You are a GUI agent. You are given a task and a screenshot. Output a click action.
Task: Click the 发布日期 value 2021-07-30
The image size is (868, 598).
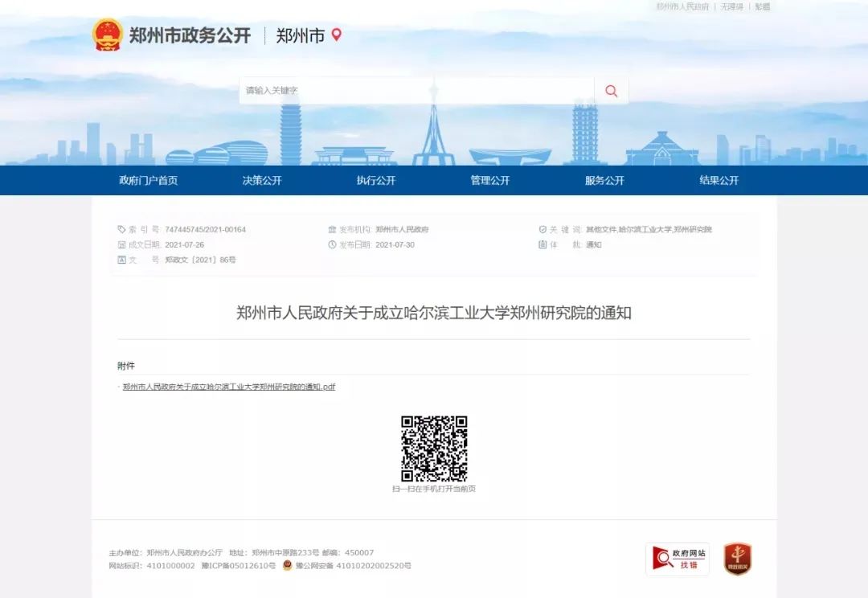tap(395, 244)
